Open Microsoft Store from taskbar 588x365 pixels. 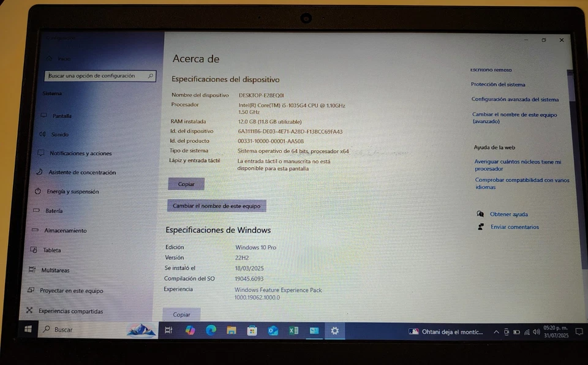pyautogui.click(x=252, y=331)
